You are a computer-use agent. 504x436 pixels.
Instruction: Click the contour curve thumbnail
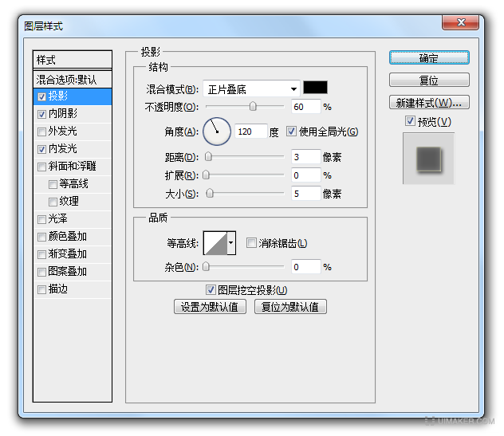coord(215,243)
